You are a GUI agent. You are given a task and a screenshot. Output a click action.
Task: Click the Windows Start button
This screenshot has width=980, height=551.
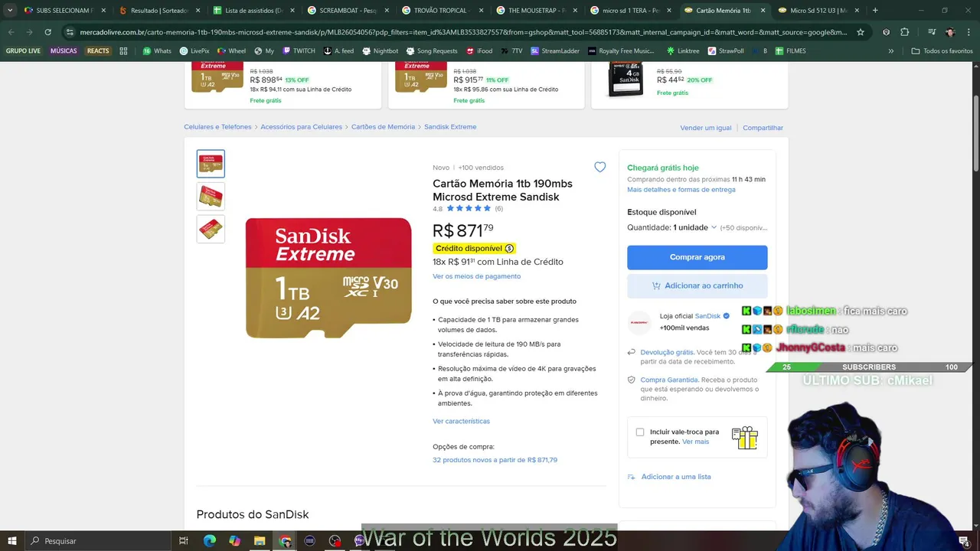pyautogui.click(x=12, y=541)
